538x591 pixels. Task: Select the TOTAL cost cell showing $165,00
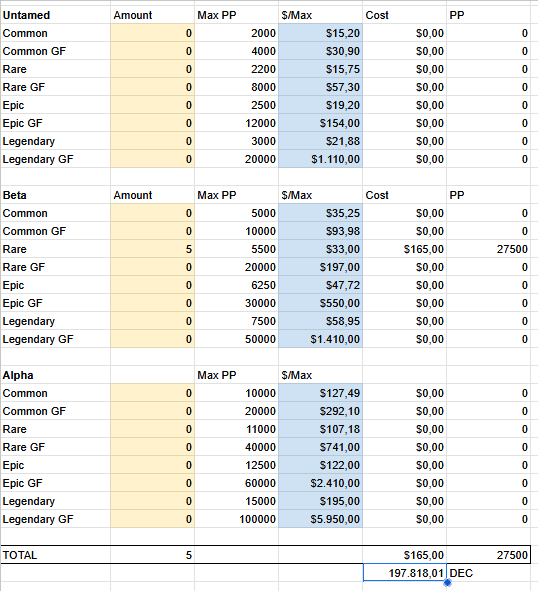pyautogui.click(x=405, y=555)
